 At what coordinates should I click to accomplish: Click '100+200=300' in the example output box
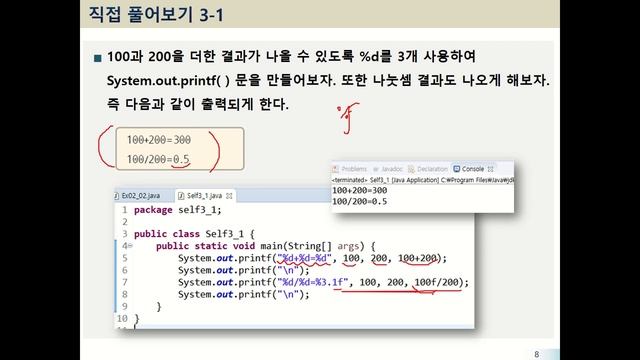(x=159, y=140)
